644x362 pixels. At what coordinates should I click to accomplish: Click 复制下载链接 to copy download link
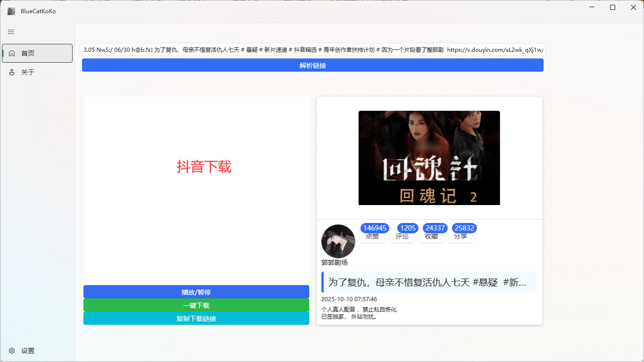[196, 318]
